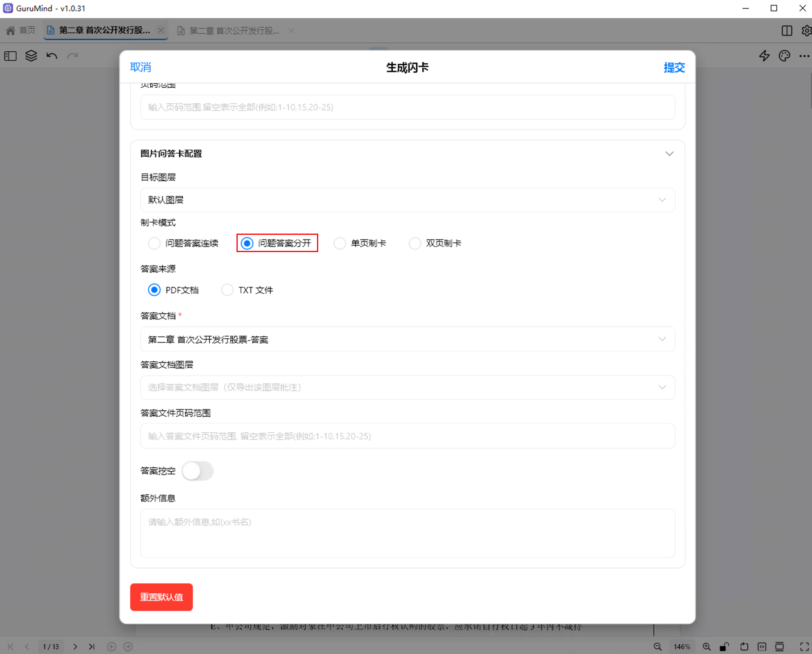Click the 答案文件页码范围 input field
This screenshot has height=654, width=812.
coord(407,436)
